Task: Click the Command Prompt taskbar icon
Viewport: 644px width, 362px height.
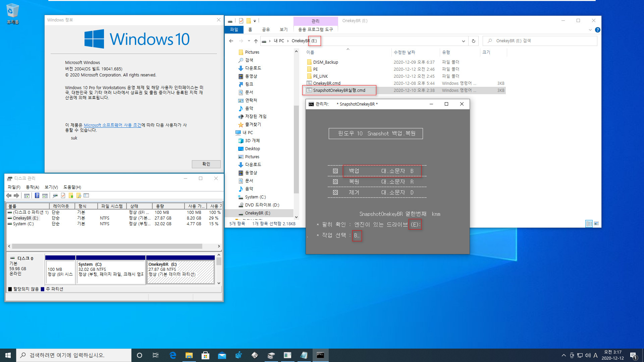Action: [x=320, y=355]
